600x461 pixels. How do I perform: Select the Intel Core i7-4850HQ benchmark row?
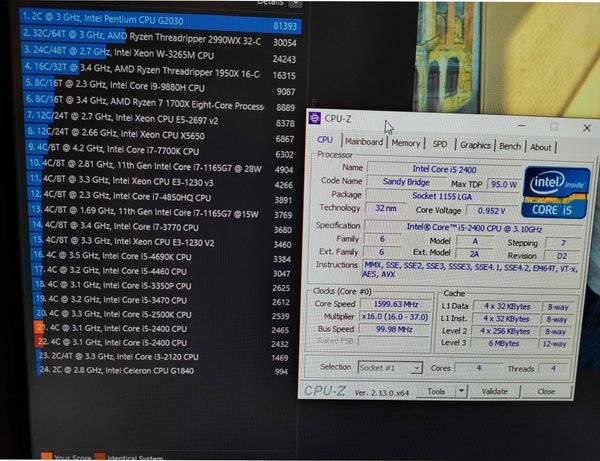point(161,196)
